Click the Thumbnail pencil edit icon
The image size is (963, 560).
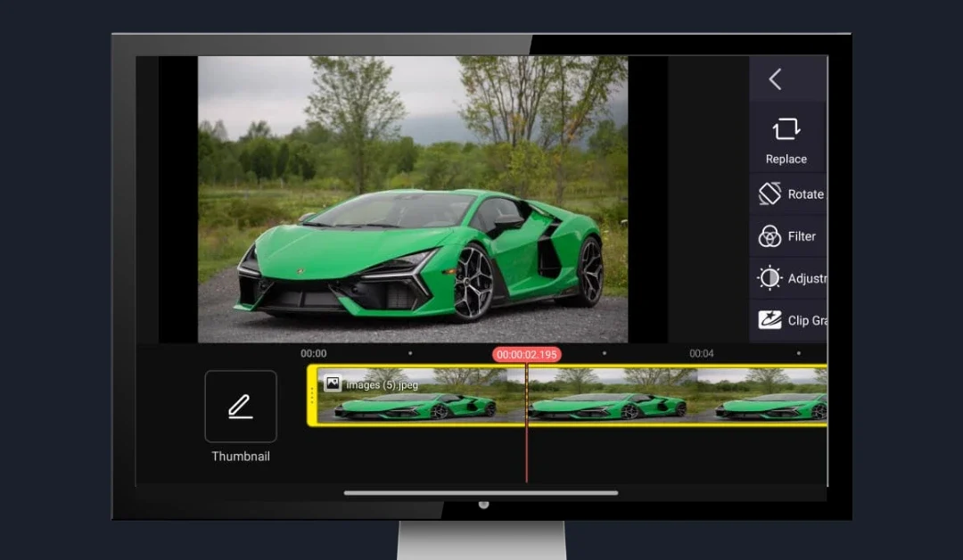click(x=240, y=407)
